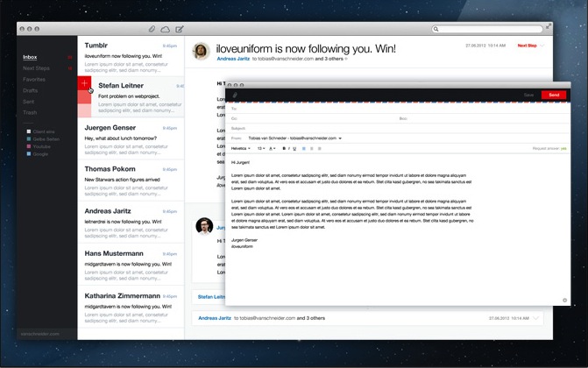Open Katharina Zimmermann email in the list
Viewport: 588px width, 368px height.
tap(131, 308)
